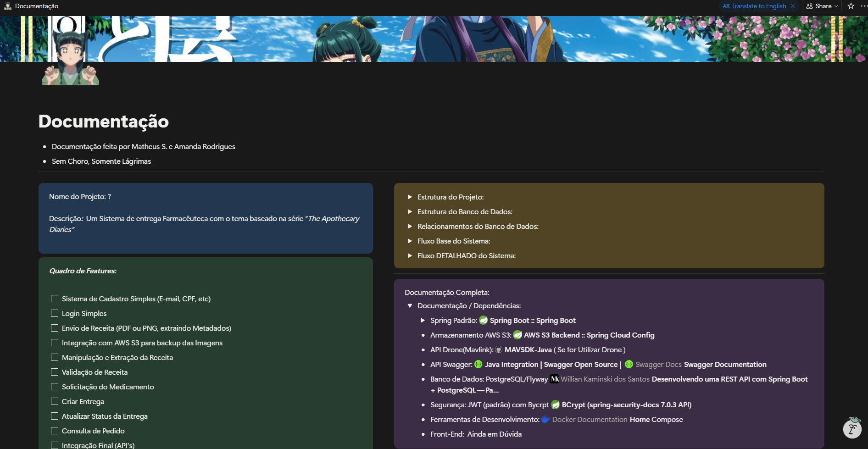
Task: Click the Spring icon before BCrypt link
Action: click(555, 405)
